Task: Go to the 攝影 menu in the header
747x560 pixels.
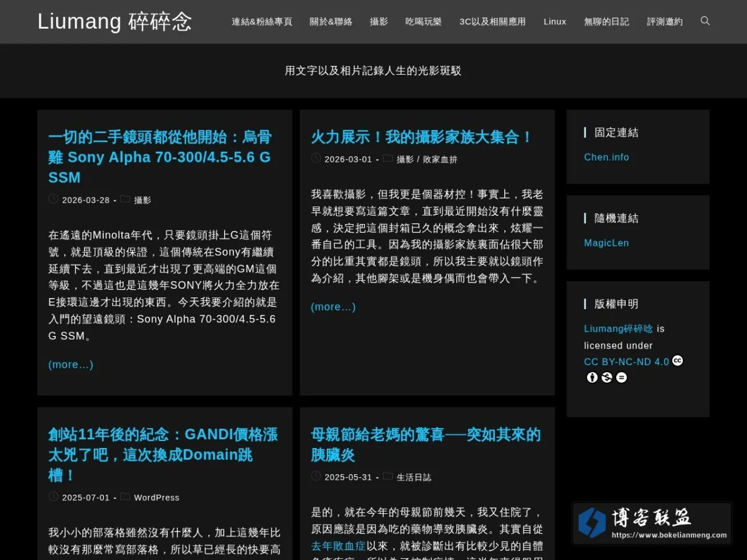Action: point(378,22)
